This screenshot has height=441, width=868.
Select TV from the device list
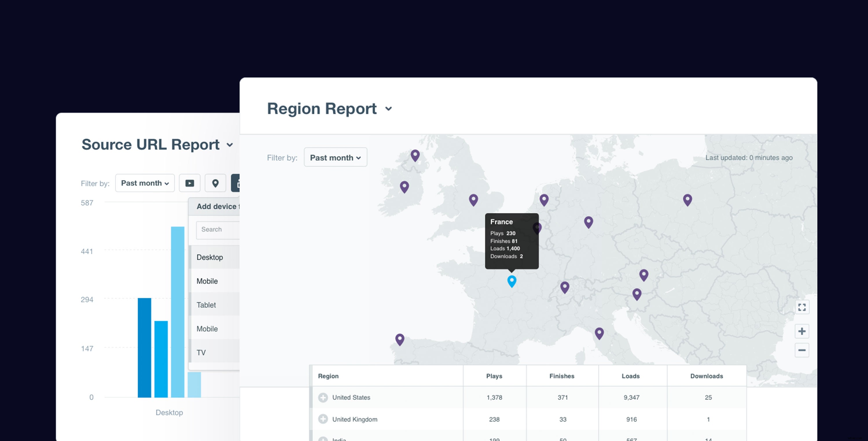pyautogui.click(x=201, y=352)
